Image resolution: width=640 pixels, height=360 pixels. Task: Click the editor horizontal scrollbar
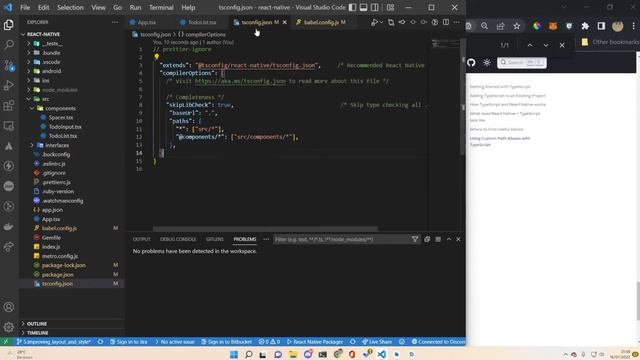pyautogui.click(x=265, y=229)
